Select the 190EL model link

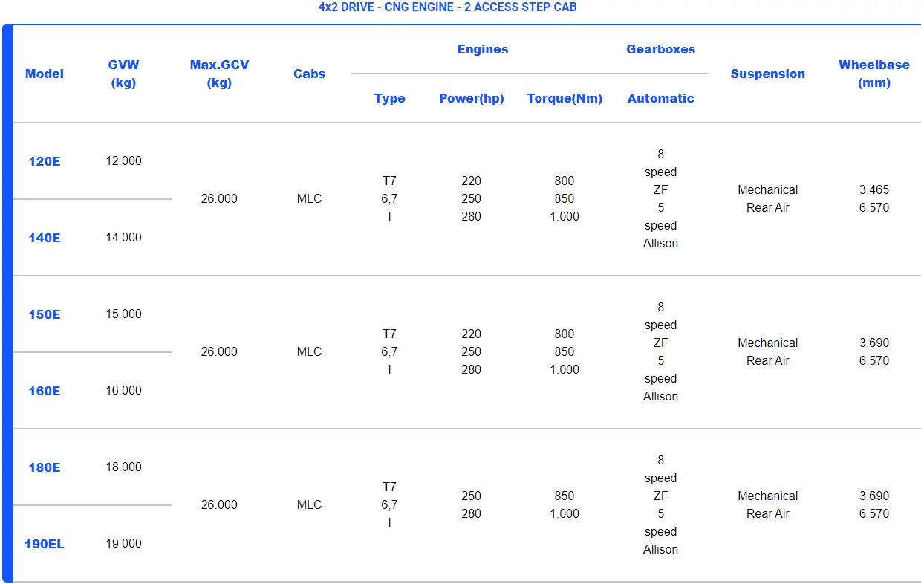coord(44,544)
